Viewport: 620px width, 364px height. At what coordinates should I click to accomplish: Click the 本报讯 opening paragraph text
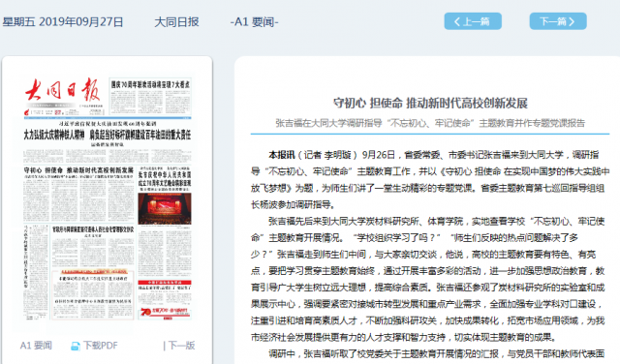(x=430, y=179)
